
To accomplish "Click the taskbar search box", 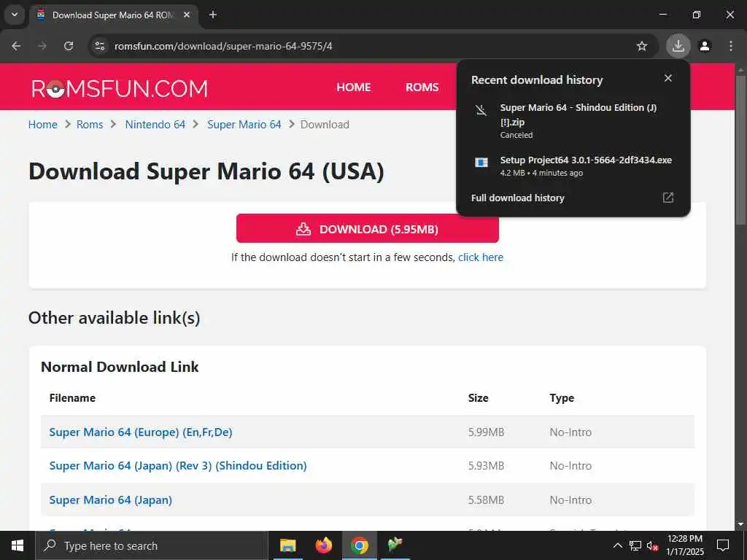I will point(152,545).
